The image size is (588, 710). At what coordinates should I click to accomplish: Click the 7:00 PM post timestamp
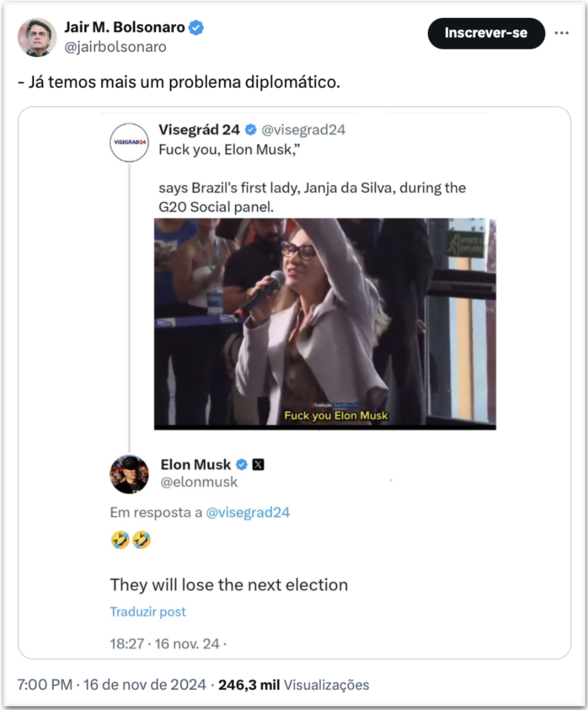tap(45, 685)
